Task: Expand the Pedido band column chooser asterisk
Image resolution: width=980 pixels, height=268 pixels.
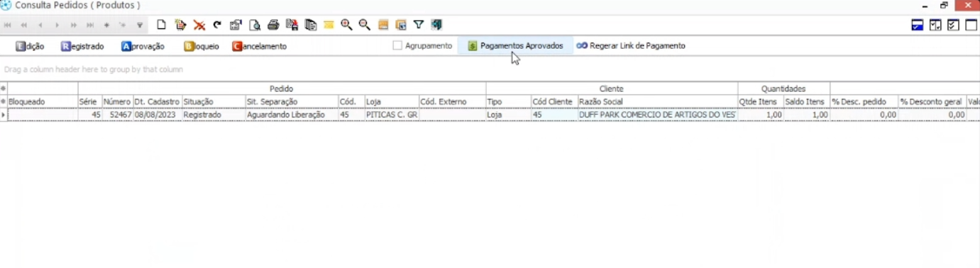Action: tap(4, 89)
